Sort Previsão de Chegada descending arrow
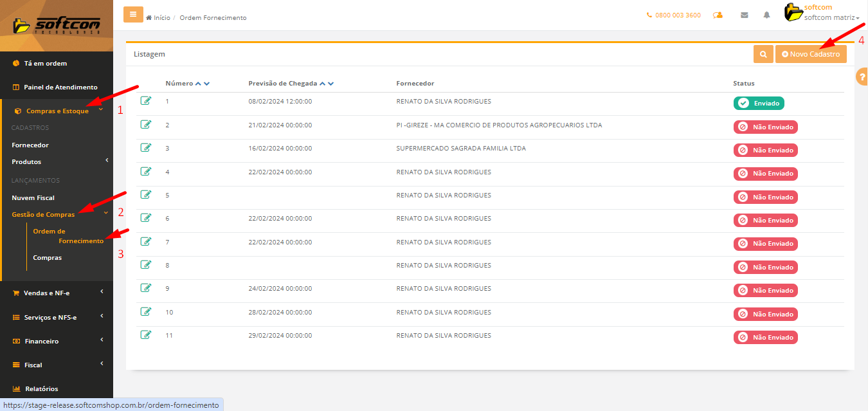The width and height of the screenshot is (868, 411). pos(331,84)
